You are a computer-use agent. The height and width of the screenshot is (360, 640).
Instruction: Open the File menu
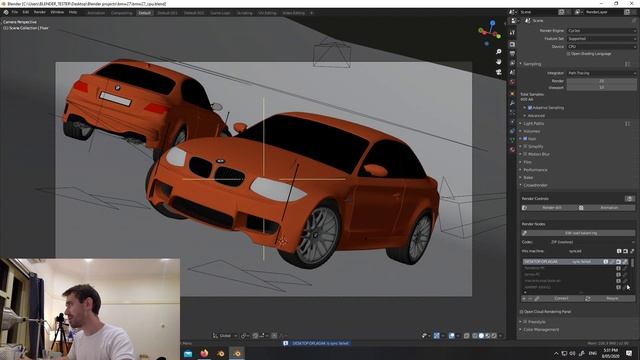coord(15,12)
